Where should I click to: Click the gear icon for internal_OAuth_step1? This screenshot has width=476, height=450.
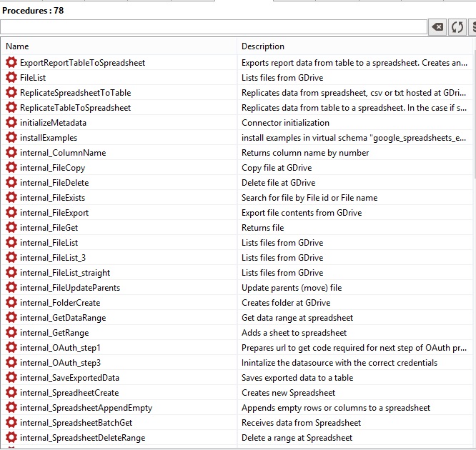(x=11, y=348)
